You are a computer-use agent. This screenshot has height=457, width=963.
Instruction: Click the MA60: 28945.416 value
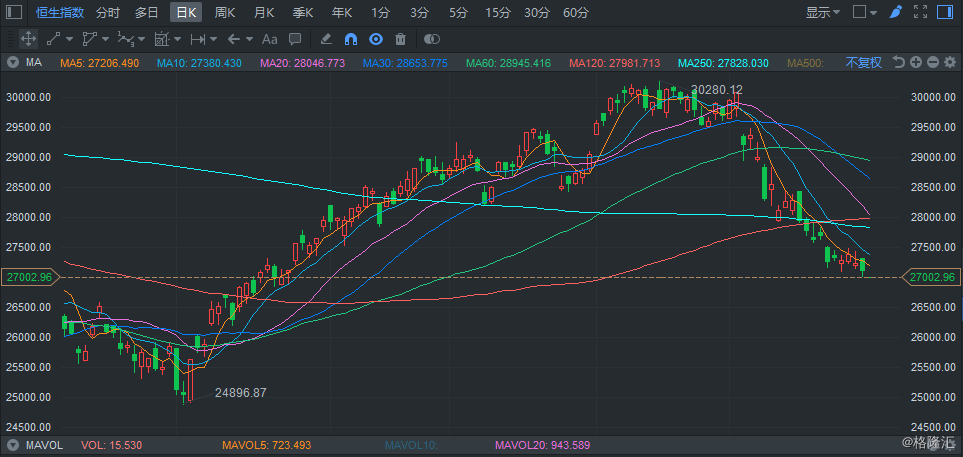[509, 63]
